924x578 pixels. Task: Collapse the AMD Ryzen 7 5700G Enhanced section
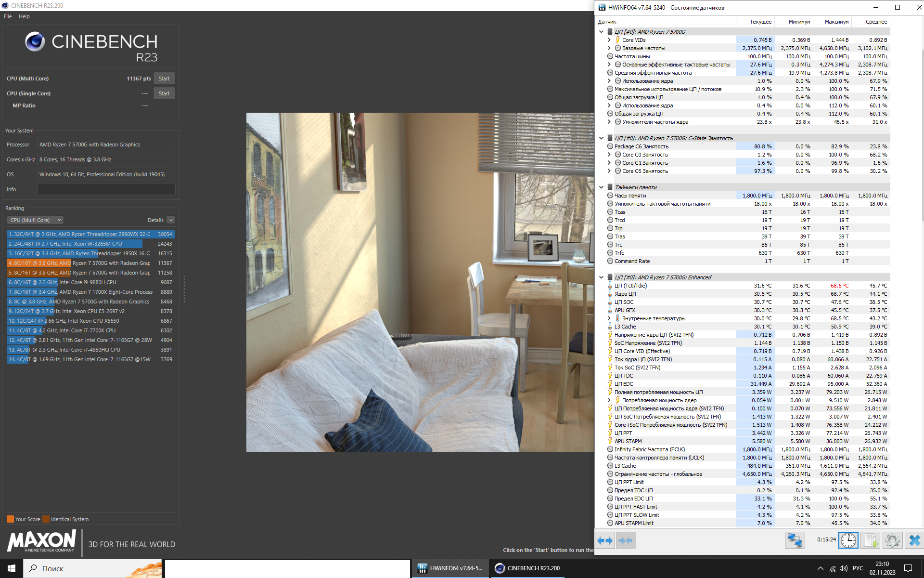point(601,277)
